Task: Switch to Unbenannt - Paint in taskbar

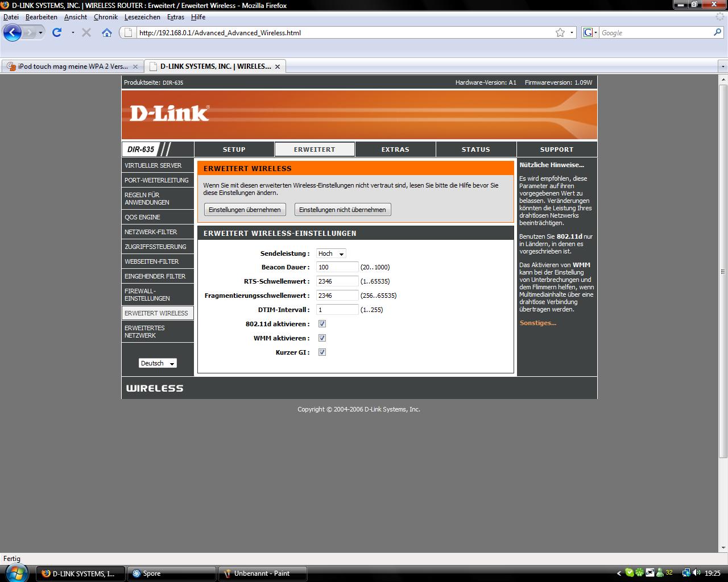Action: [x=262, y=573]
